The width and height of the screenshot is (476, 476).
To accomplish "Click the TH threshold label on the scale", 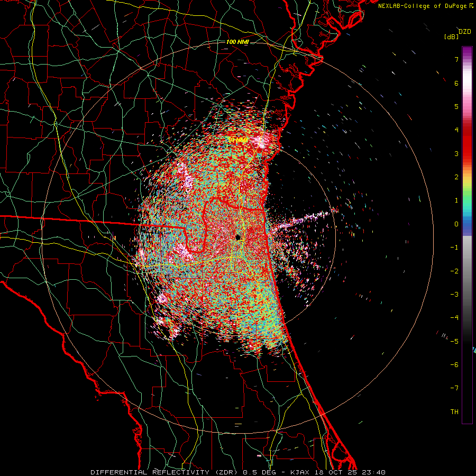I will tap(454, 412).
